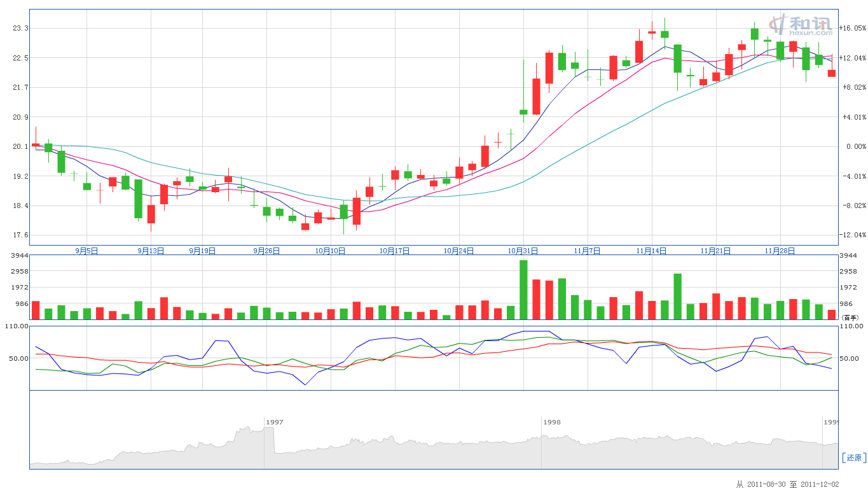
Task: Click the 10月24日 date axis label
Action: [459, 251]
